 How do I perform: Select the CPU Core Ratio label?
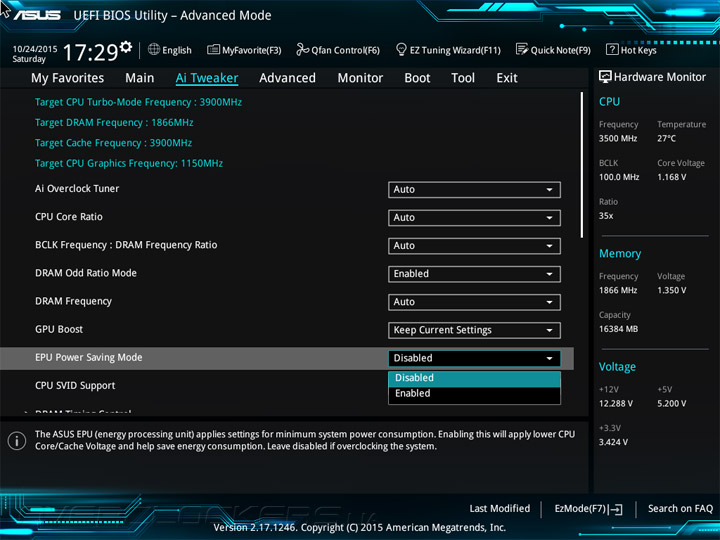tap(69, 217)
